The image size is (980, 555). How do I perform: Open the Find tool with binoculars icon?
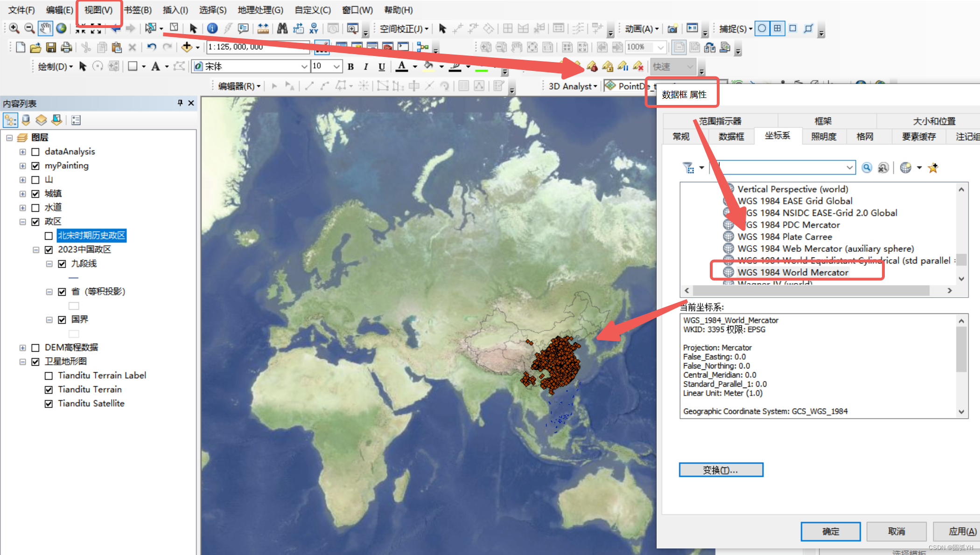pyautogui.click(x=282, y=28)
